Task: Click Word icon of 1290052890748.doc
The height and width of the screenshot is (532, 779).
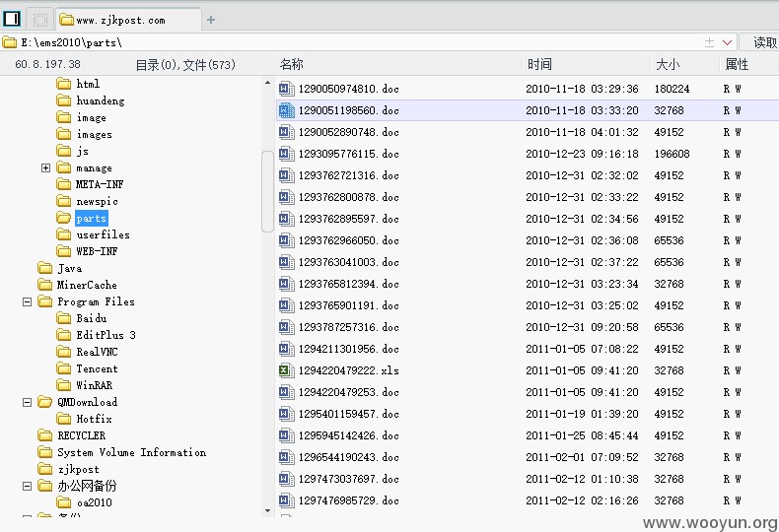Action: tap(286, 132)
